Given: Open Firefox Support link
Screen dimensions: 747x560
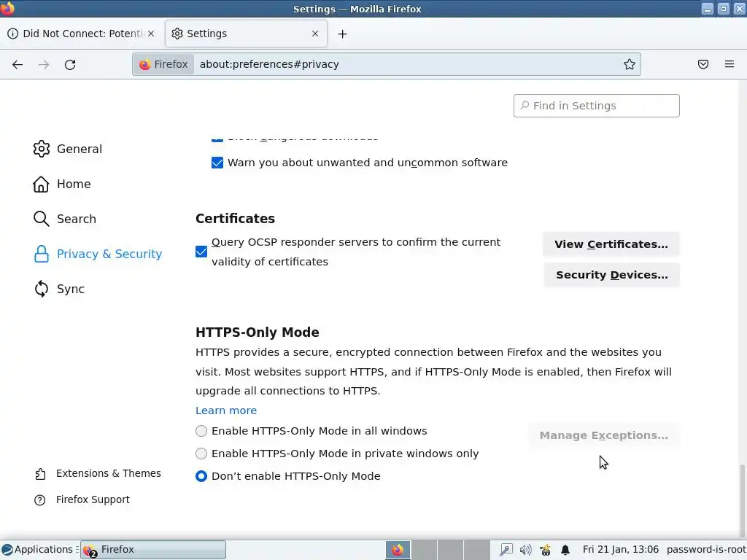Looking at the screenshot, I should click(x=82, y=499).
